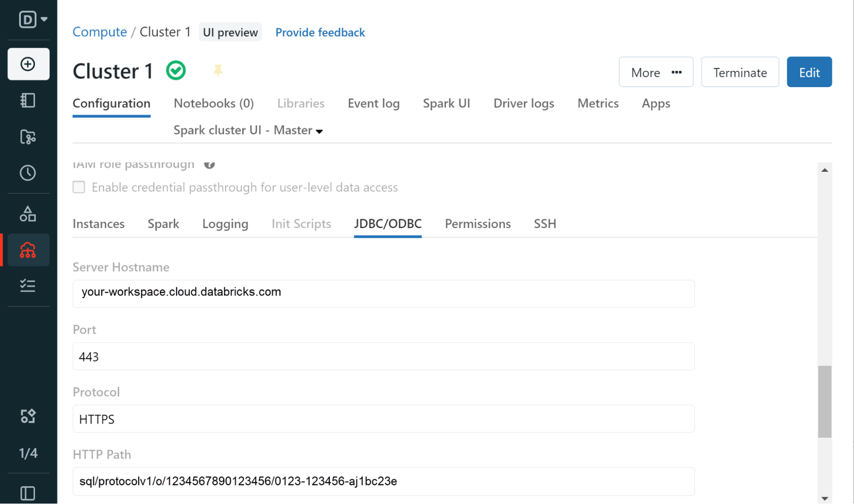Switch to the Event log tab
The height and width of the screenshot is (504, 854).
(373, 103)
